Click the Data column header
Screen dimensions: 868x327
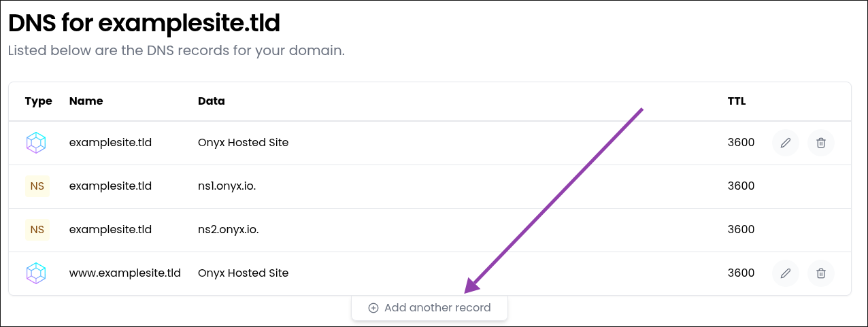coord(211,101)
